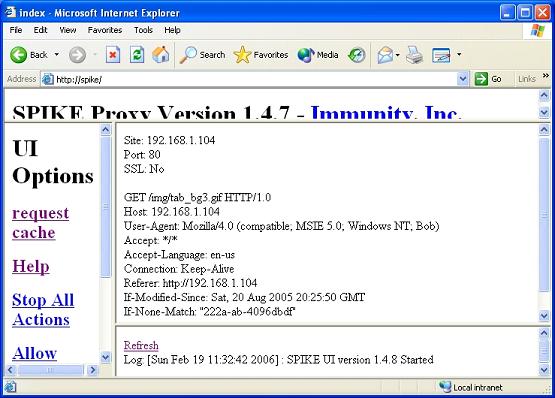Viewport: 555px width, 398px height.
Task: Click the Windows flag logo throbber
Action: click(537, 31)
